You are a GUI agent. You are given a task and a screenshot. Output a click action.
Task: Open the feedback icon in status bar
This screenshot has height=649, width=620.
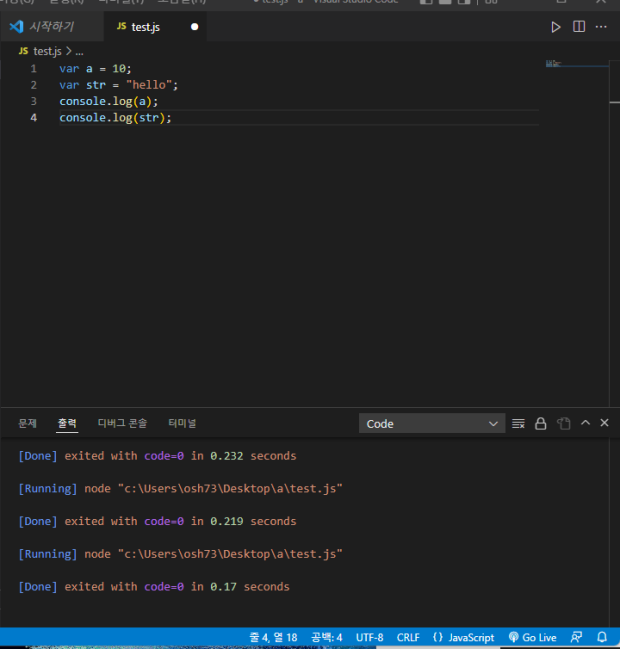[x=576, y=637]
